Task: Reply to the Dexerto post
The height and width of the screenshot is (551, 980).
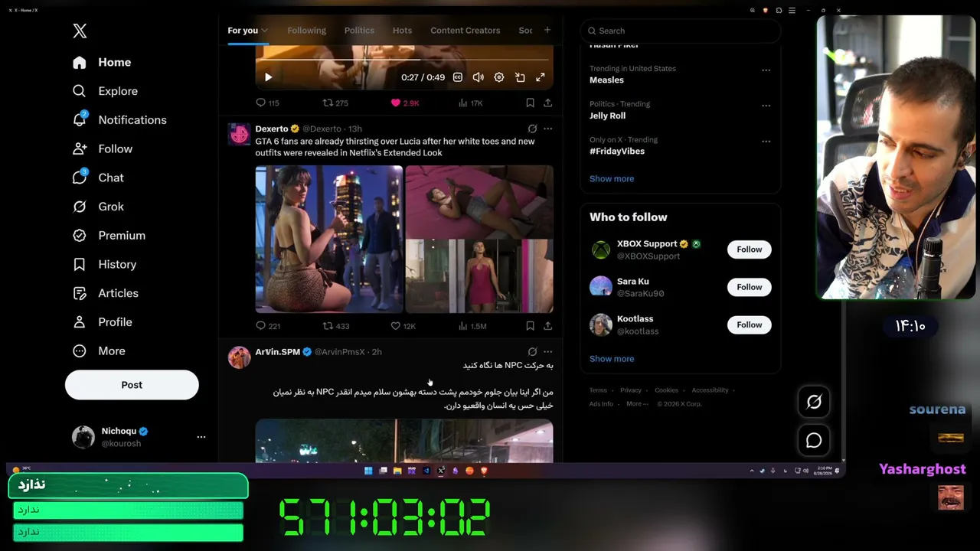Action: (x=268, y=326)
